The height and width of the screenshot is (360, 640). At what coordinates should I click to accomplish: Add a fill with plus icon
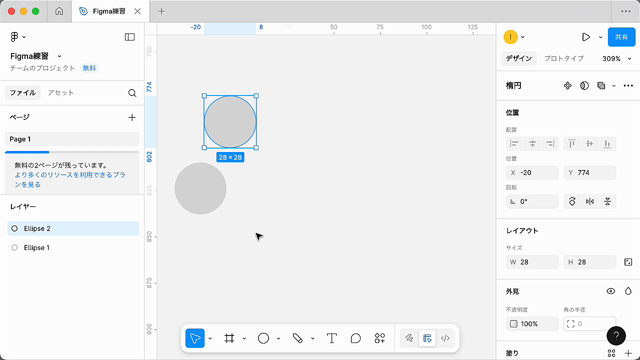tap(628, 353)
